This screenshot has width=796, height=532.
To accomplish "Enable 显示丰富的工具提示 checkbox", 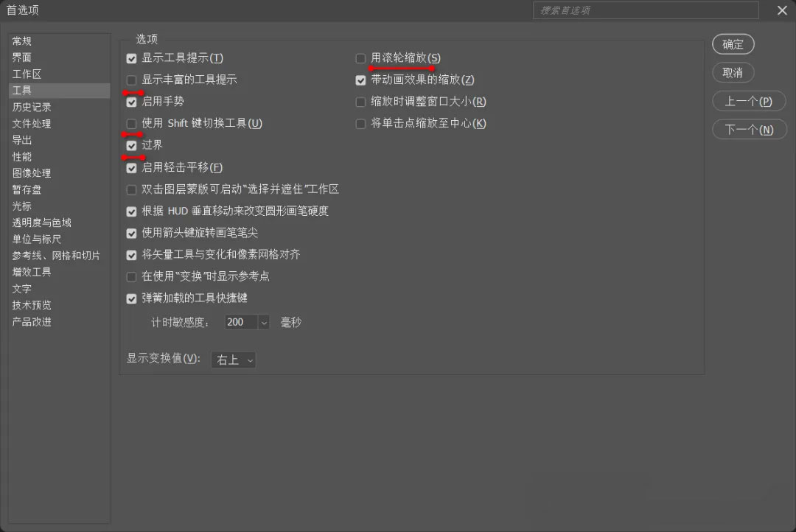I will (131, 80).
